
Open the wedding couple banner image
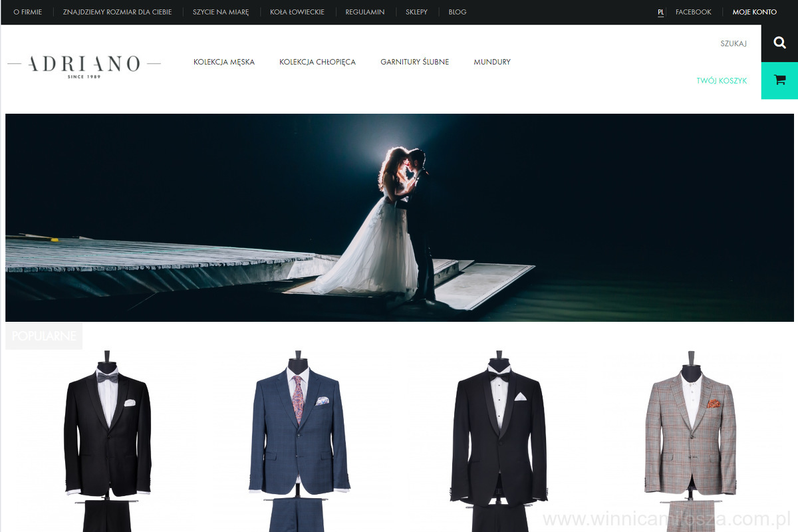[399, 217]
